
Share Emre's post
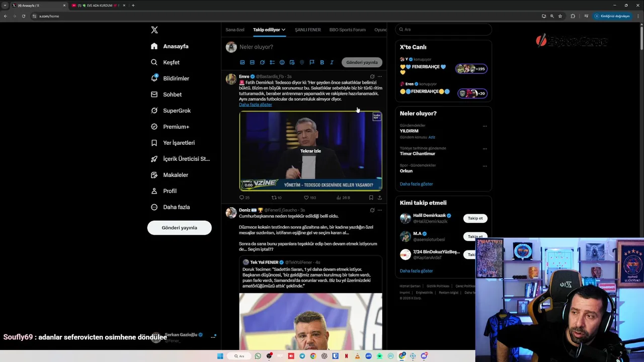coord(379,198)
